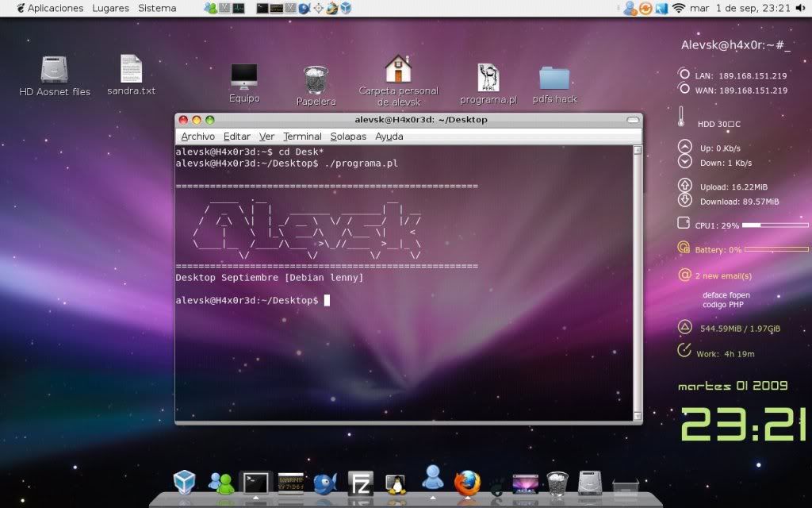This screenshot has width=812, height=508.
Task: Open the blue fish app in dock
Action: click(325, 483)
